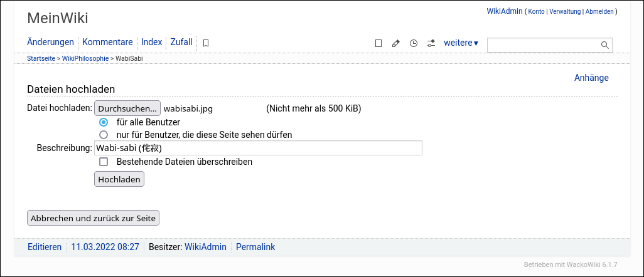Screen dimensions: 644x277
Task: Go to Startseite breadcrumb
Action: pyautogui.click(x=41, y=58)
